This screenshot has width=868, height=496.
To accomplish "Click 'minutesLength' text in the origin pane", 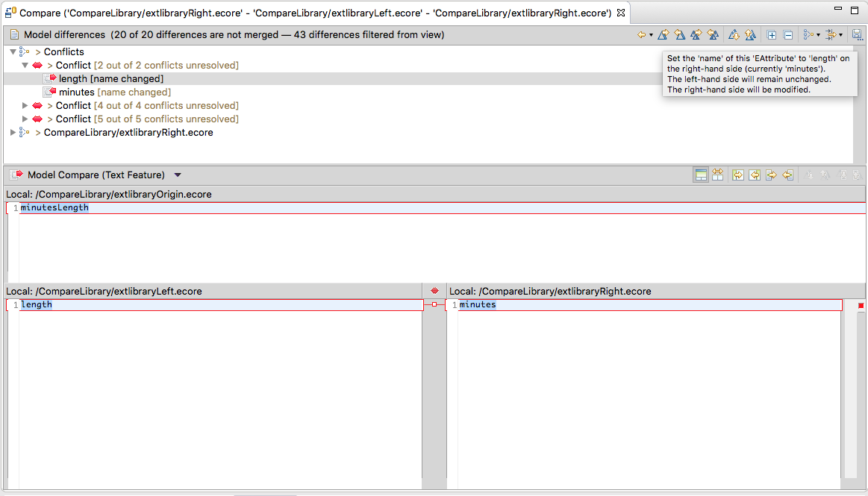I will (x=54, y=207).
